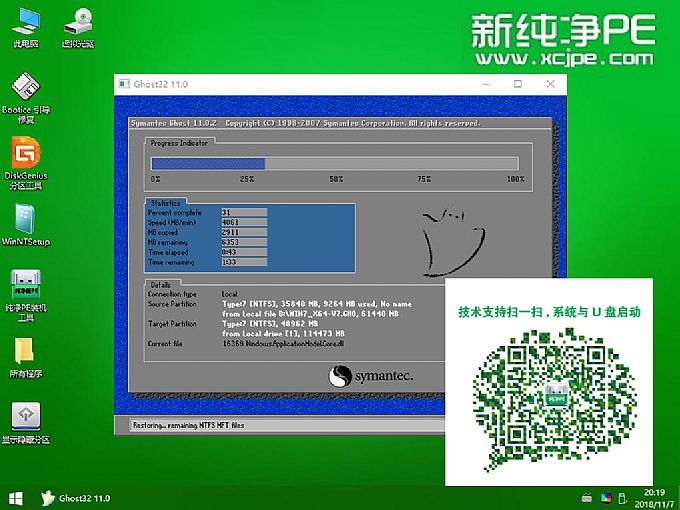Viewport: 680px width, 510px height.
Task: Click the Time elapsed value field
Action: pyautogui.click(x=244, y=252)
